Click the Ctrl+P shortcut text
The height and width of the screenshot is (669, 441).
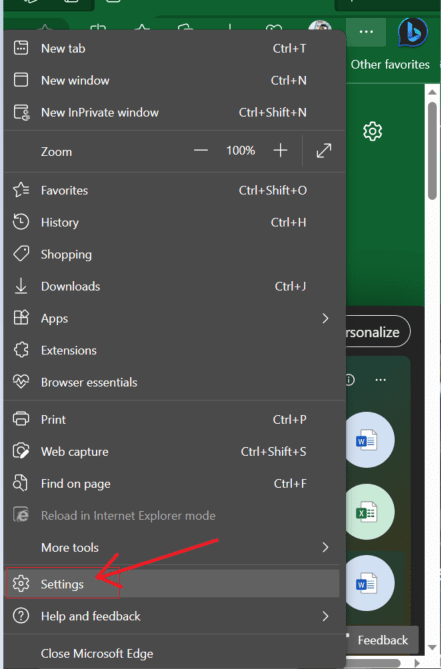290,419
